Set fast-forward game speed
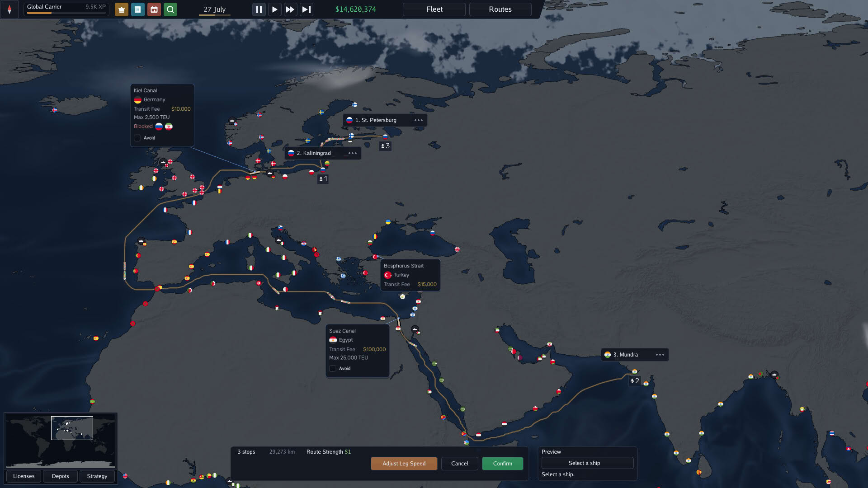This screenshot has width=868, height=488. click(290, 9)
